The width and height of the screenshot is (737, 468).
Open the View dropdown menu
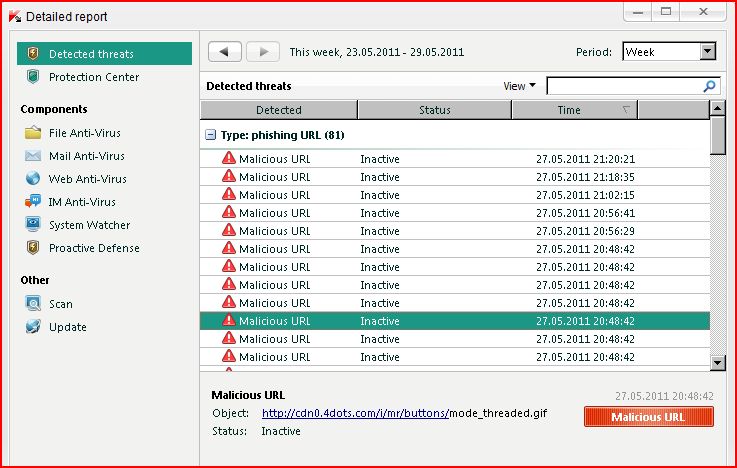[519, 86]
